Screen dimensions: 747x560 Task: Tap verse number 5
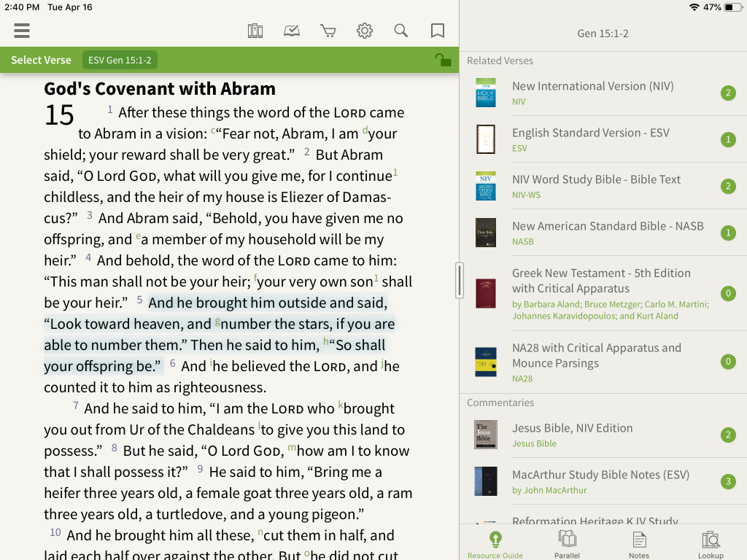[x=139, y=300]
